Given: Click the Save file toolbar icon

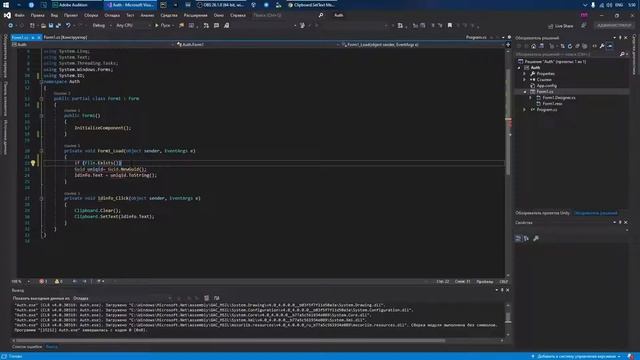Looking at the screenshot, I should pyautogui.click(x=51, y=25).
